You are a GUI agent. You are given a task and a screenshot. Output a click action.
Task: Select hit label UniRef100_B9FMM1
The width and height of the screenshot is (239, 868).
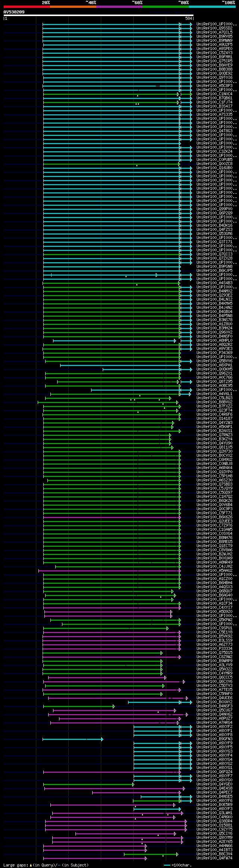pyautogui.click(x=214, y=57)
